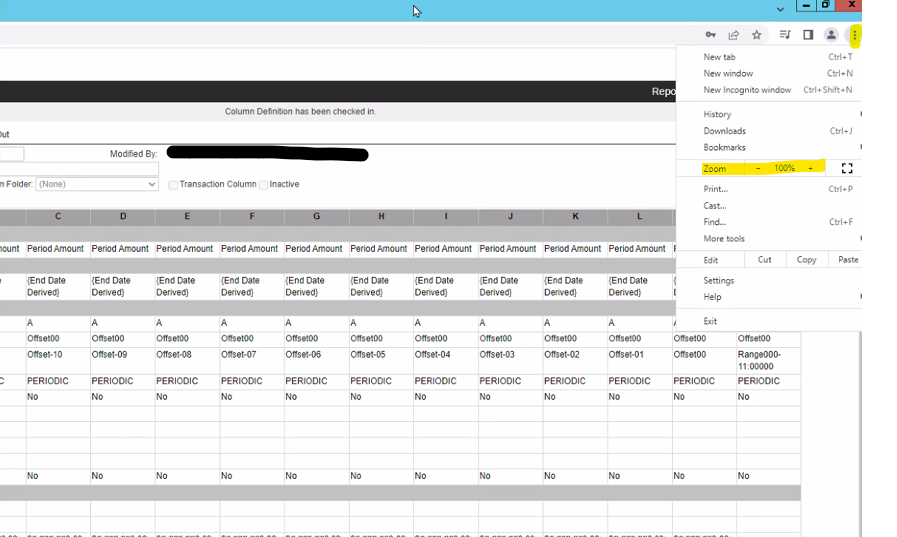Click the Offset-04 cell
This screenshot has height=537, width=897.
click(446, 360)
